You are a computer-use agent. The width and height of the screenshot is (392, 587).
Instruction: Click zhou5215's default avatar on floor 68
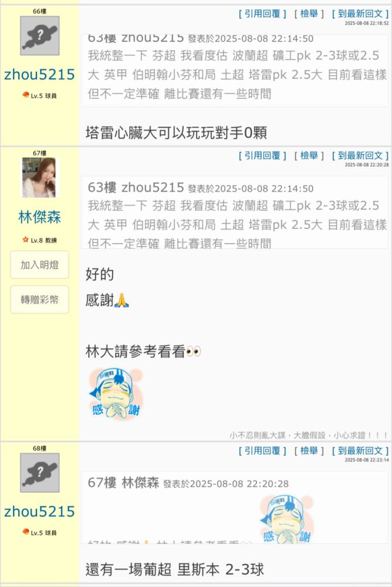pos(40,473)
